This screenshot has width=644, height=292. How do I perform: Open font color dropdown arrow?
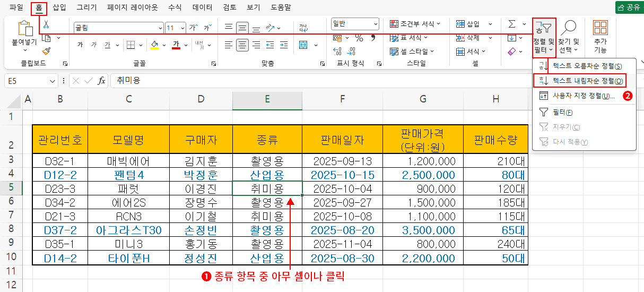click(x=186, y=45)
